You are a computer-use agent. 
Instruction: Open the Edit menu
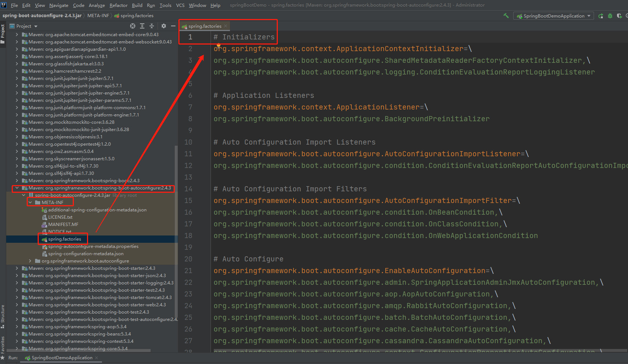tap(26, 5)
